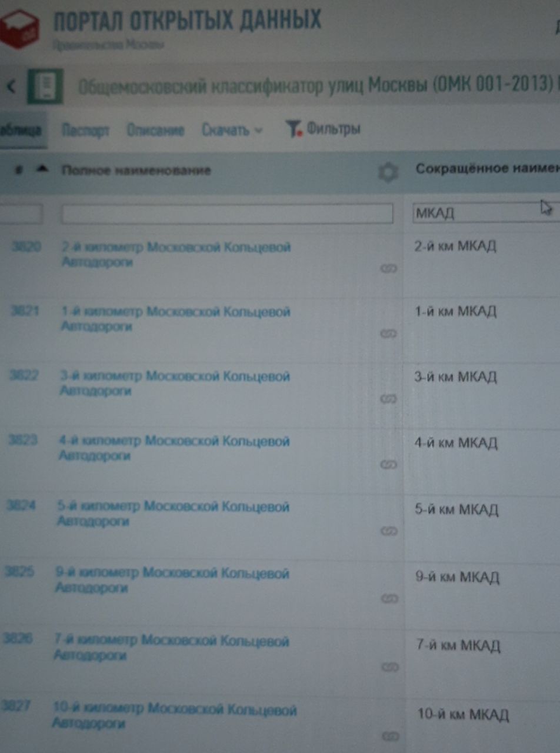Go back using the left chevron

point(11,87)
